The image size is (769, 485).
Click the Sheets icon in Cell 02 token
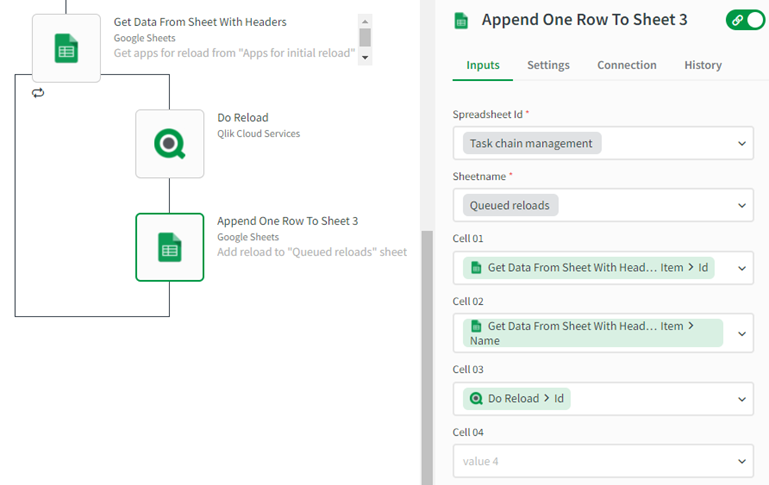tap(476, 326)
